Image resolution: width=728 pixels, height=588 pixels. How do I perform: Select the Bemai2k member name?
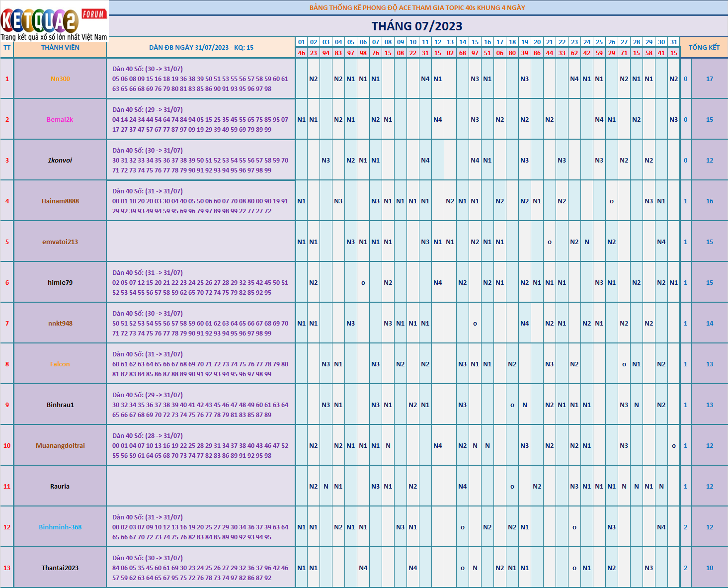click(x=60, y=120)
